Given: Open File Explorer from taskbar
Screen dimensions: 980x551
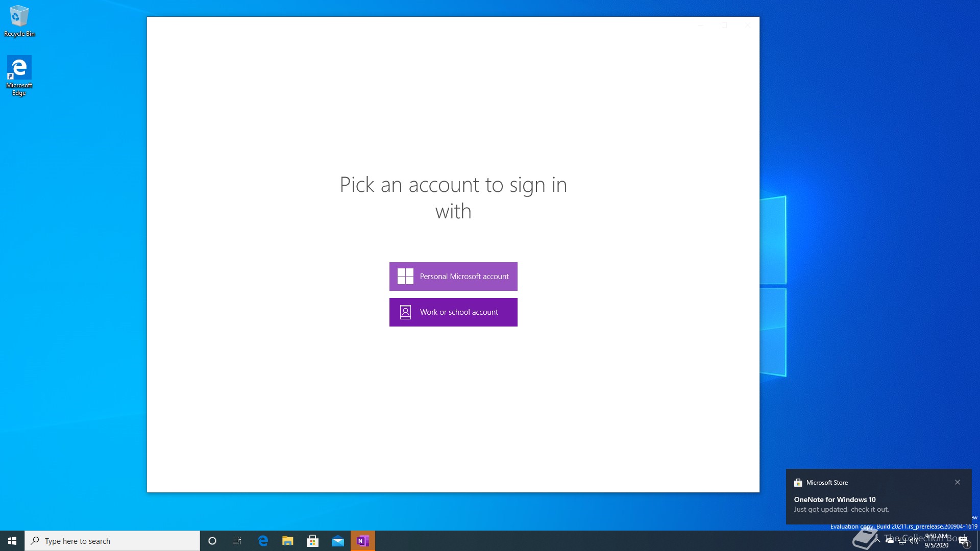Looking at the screenshot, I should pyautogui.click(x=288, y=541).
